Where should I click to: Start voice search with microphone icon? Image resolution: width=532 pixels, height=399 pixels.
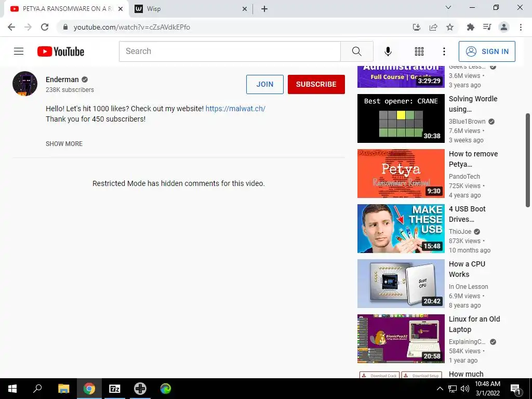388,51
